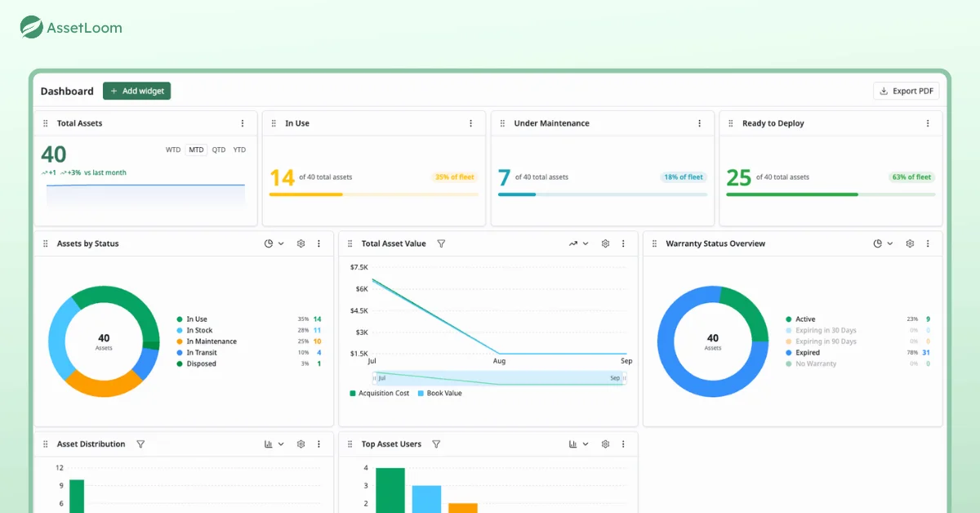The width and height of the screenshot is (980, 513).
Task: Open Assets by Status chart type dropdown
Action: (x=274, y=243)
